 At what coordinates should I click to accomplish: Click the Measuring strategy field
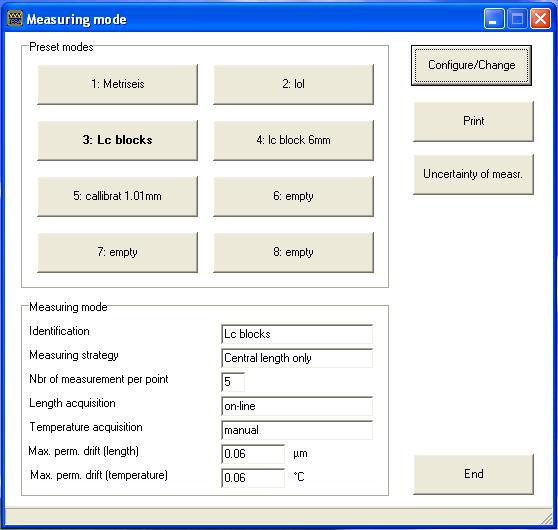[297, 358]
